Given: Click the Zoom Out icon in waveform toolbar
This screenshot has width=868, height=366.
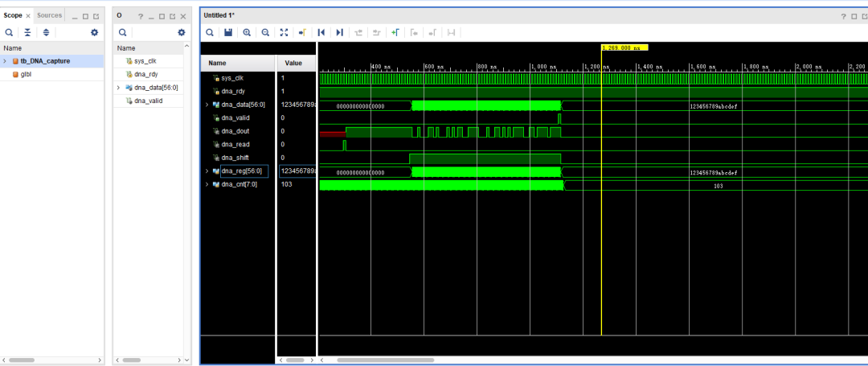Looking at the screenshot, I should (265, 32).
